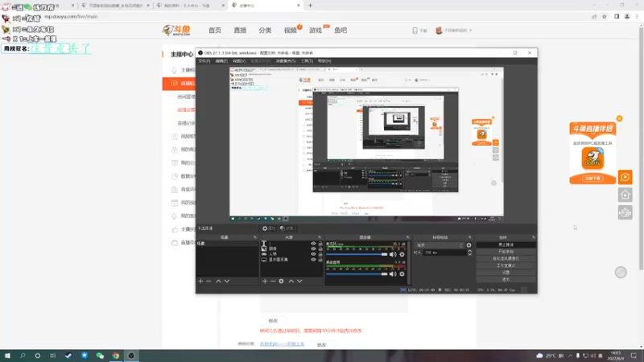Open OBS 视图(V) menu

[x=239, y=61]
